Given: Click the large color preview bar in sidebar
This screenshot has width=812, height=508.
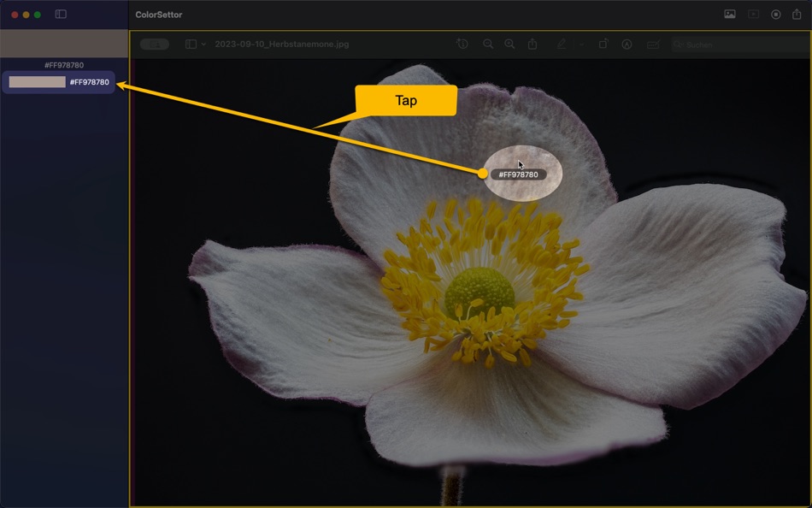Looking at the screenshot, I should point(64,44).
